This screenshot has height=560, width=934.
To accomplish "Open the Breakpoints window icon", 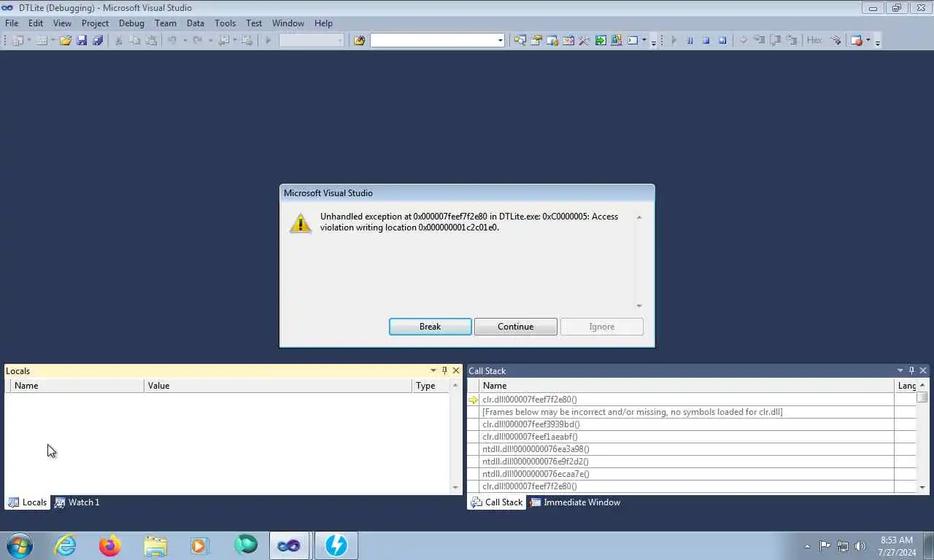I will 857,40.
